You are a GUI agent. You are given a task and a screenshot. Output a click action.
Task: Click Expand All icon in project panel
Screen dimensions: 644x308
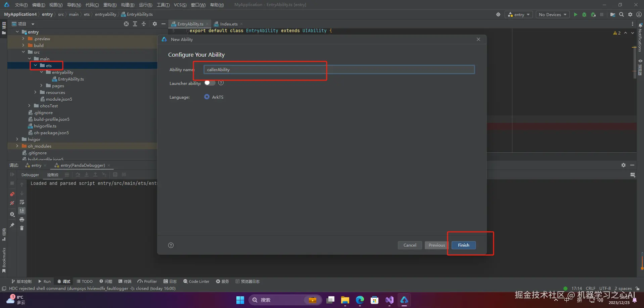tap(135, 24)
